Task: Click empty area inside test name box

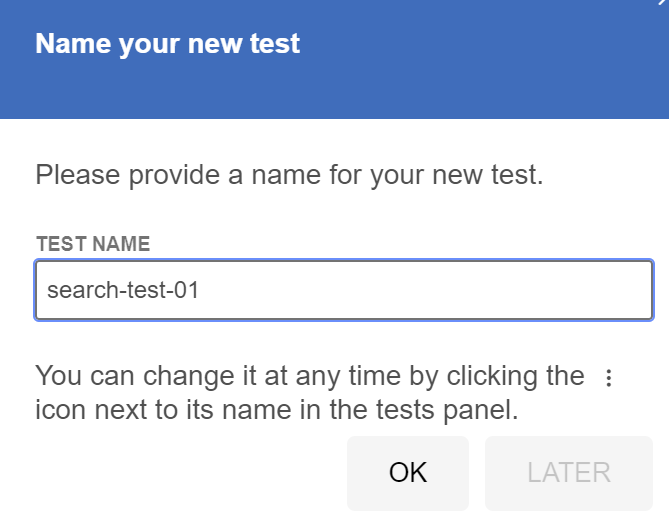Action: (427, 290)
